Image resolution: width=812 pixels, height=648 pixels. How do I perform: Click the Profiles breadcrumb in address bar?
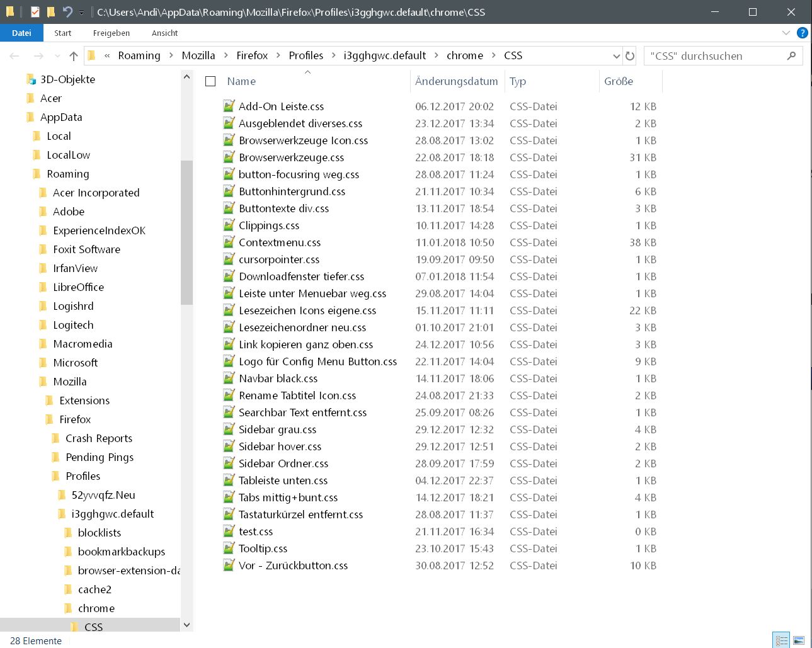[x=306, y=55]
